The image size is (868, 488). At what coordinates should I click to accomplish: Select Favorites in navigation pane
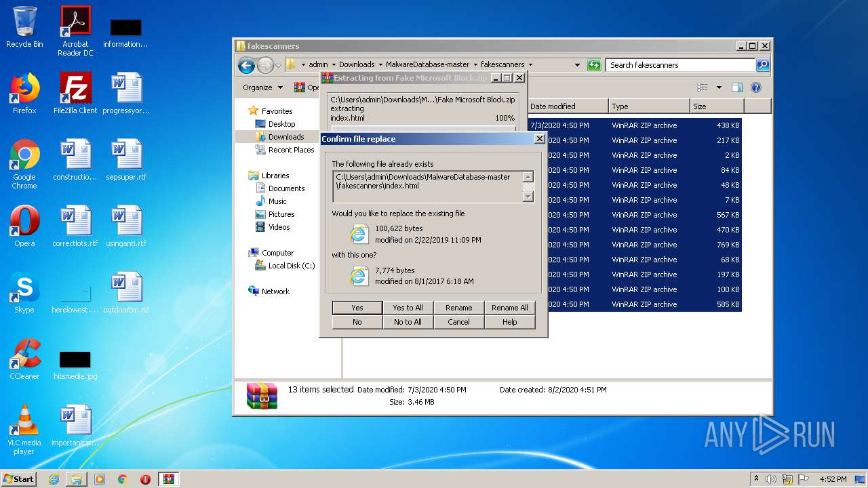tap(277, 111)
